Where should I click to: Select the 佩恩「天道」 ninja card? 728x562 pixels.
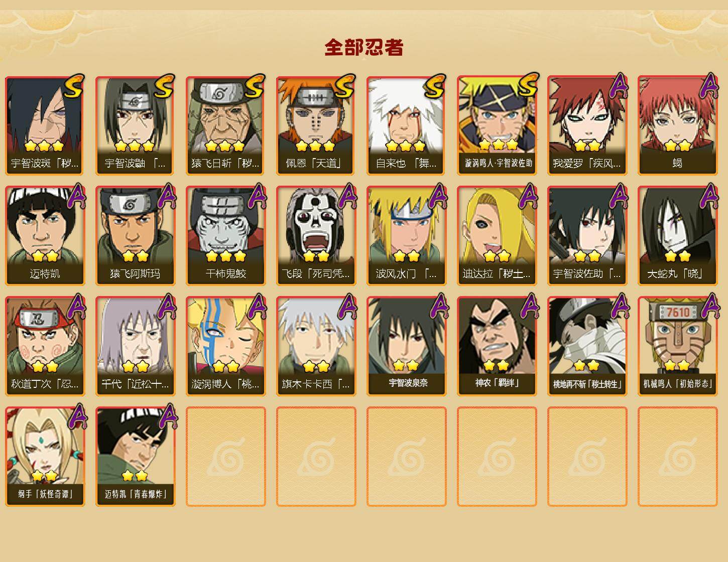(x=316, y=125)
